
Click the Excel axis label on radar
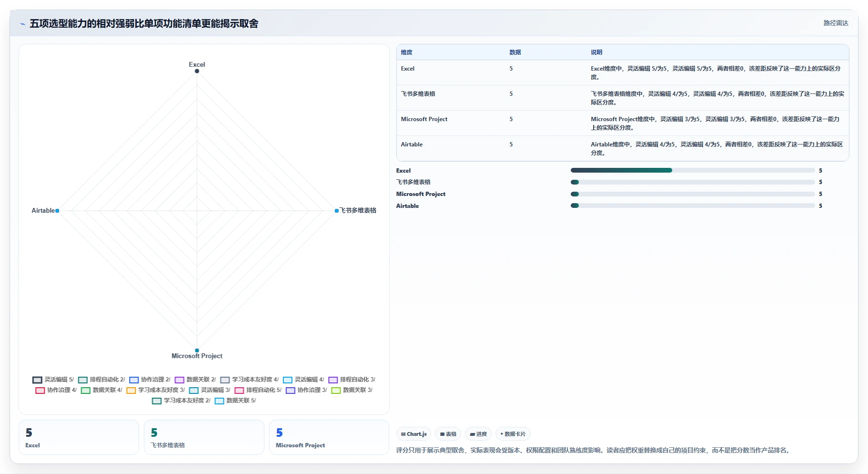pyautogui.click(x=197, y=64)
